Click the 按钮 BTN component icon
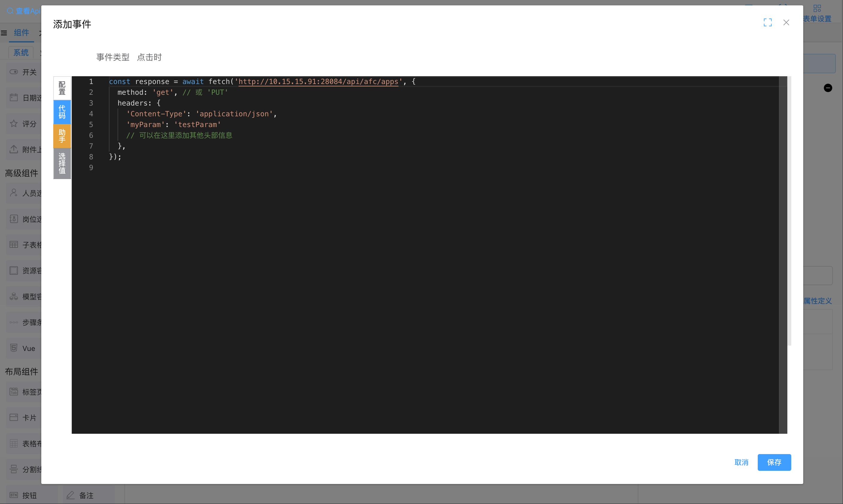 13,495
